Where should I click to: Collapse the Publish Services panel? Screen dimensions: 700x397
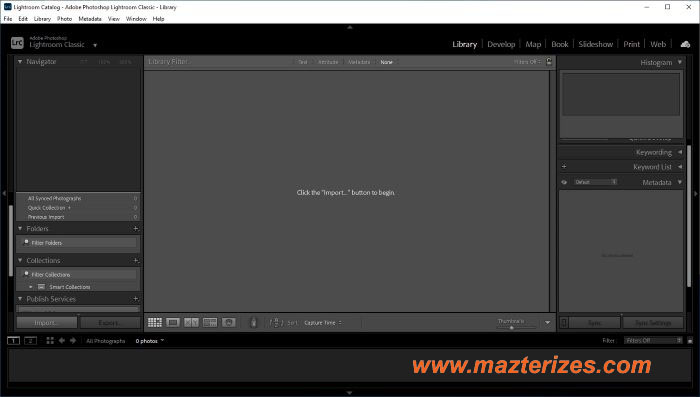[20, 298]
